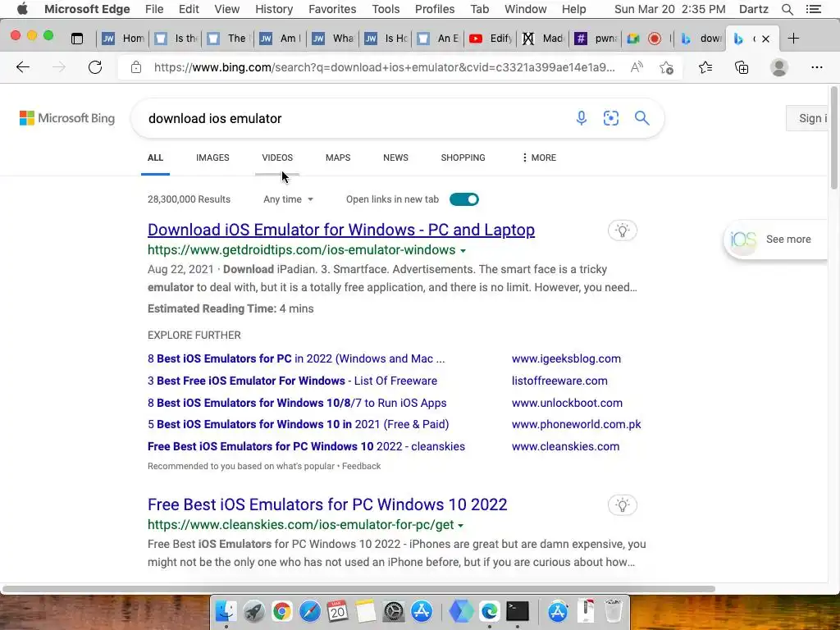
Task: Switch to MAPS results tab
Action: 338,157
